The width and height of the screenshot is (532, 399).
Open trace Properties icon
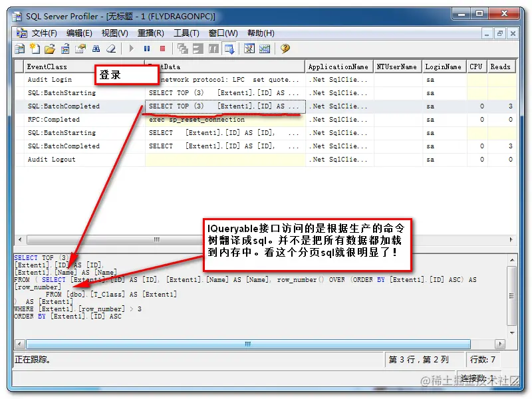(x=80, y=49)
